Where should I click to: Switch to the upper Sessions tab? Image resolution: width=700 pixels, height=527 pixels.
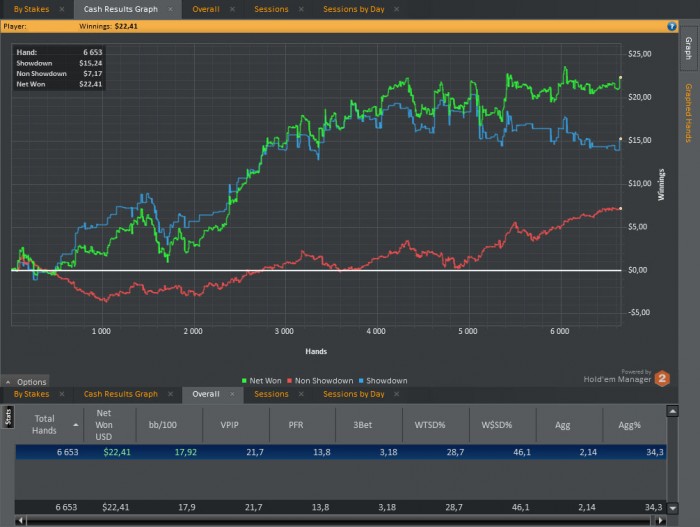pyautogui.click(x=270, y=9)
